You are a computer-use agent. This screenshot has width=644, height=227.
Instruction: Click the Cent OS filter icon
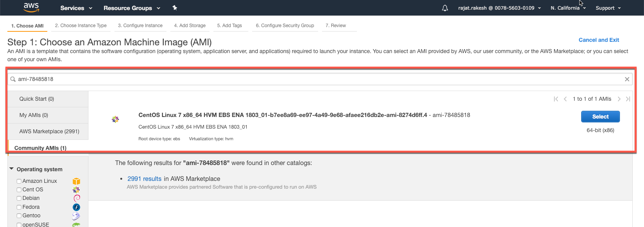(76, 190)
